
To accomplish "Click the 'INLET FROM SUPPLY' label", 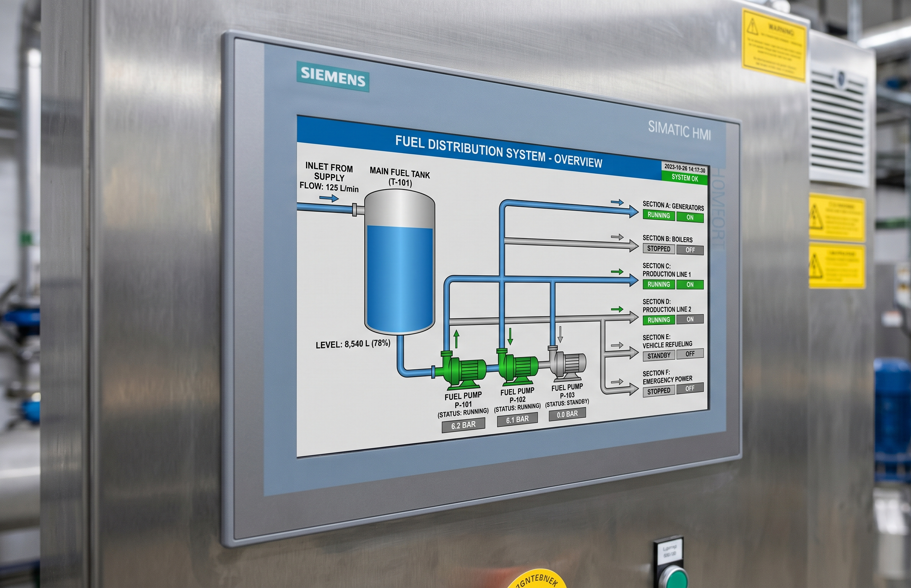I will coord(329,172).
